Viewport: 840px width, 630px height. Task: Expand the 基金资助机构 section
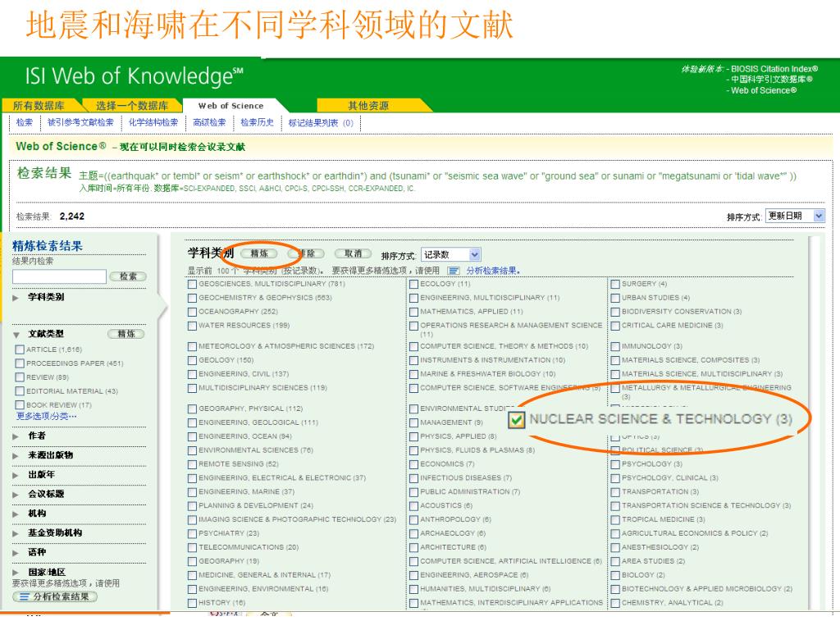(x=16, y=533)
